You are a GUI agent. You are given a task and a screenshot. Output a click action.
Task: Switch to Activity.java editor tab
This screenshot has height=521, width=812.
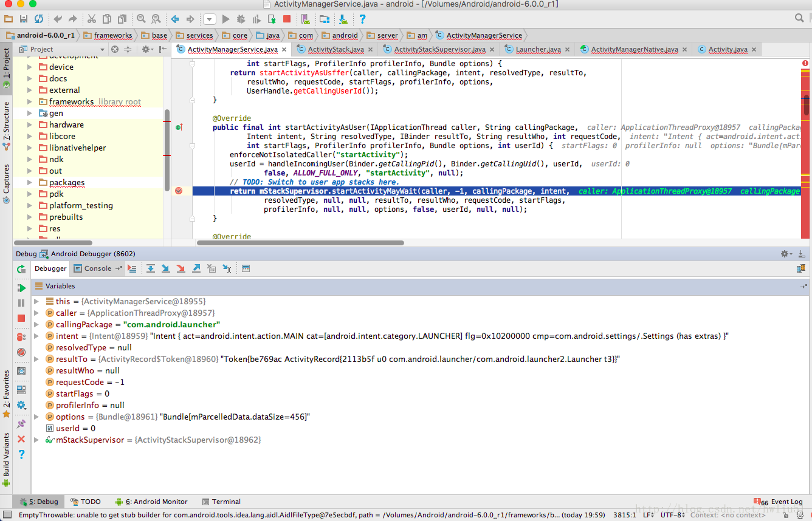[x=728, y=49]
